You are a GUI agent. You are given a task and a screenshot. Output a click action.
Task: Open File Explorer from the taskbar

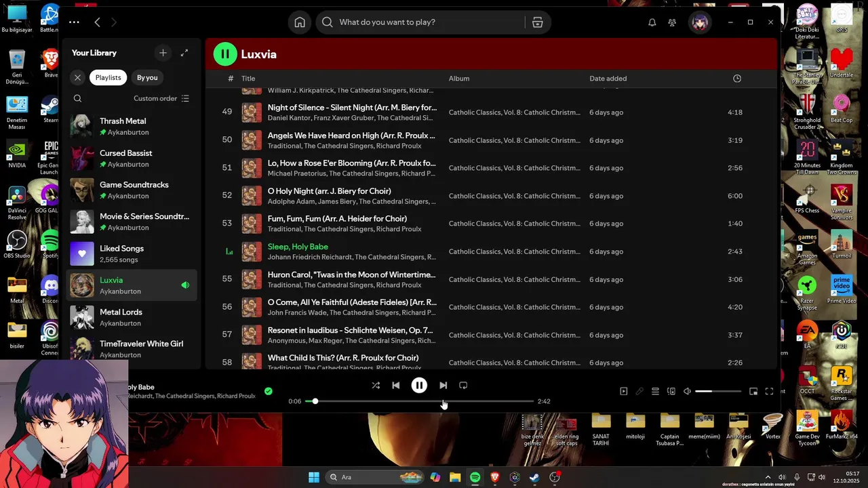(x=455, y=477)
